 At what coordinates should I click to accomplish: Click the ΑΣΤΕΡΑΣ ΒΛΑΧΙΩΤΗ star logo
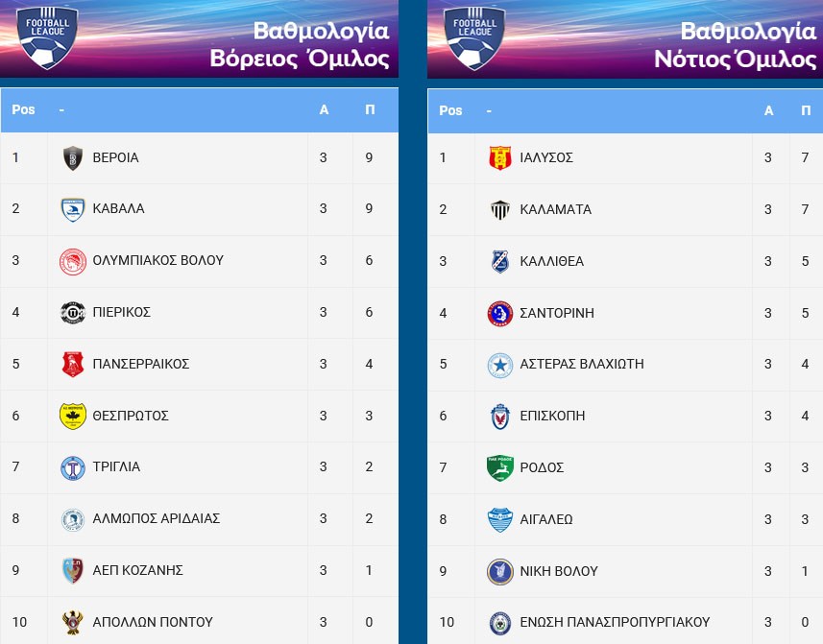point(500,365)
